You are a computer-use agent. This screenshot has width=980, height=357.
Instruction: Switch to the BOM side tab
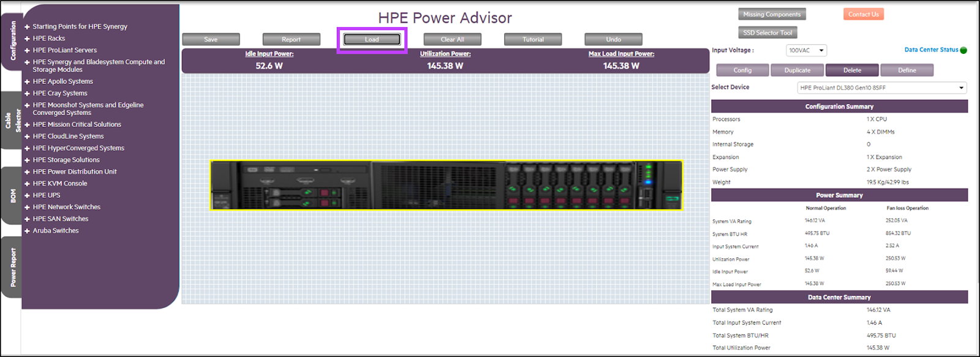coord(12,196)
